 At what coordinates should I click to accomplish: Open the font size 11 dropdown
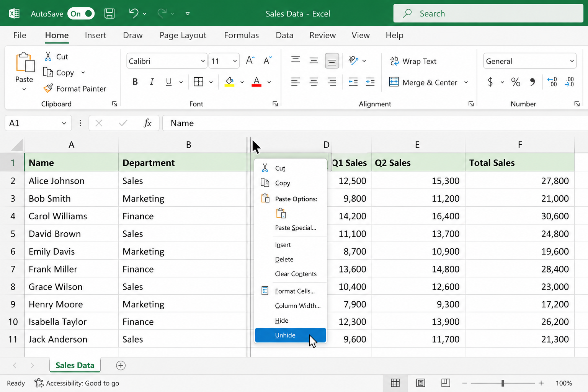pos(235,61)
